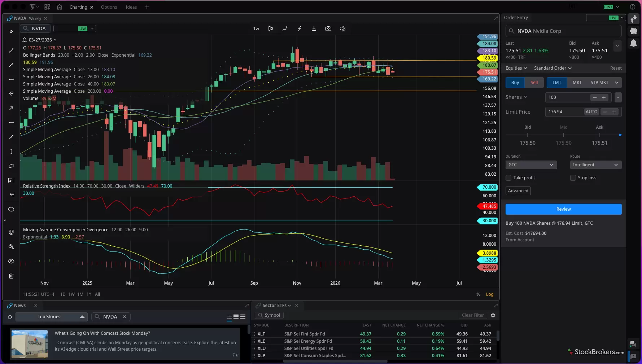Open chart LIVE account dropdown
This screenshot has height=364, width=642.
point(75,28)
